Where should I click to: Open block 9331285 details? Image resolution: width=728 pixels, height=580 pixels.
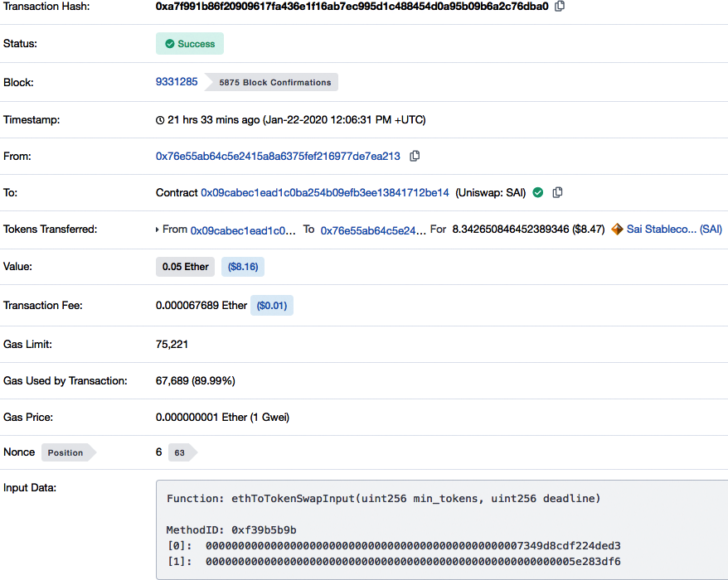tap(177, 82)
